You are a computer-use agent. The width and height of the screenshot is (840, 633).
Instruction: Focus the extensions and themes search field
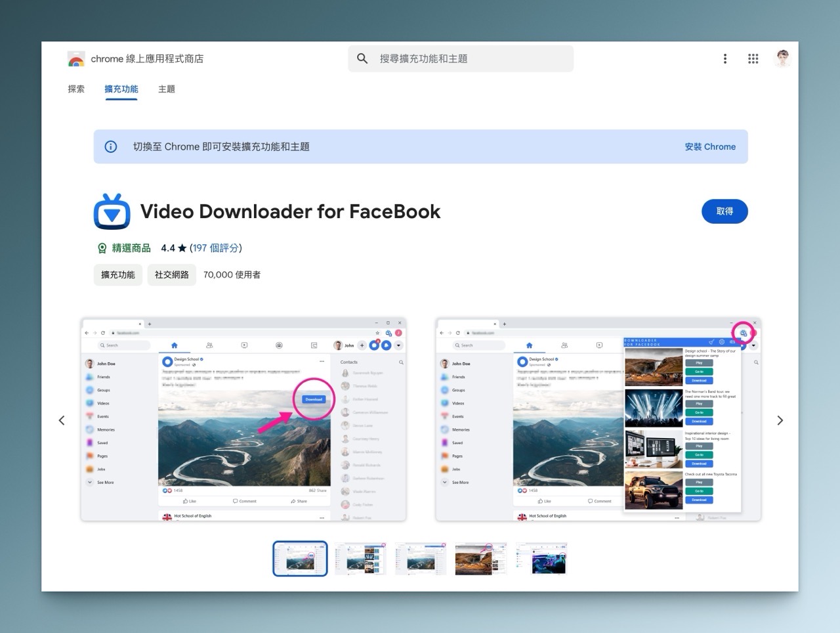pyautogui.click(x=461, y=58)
